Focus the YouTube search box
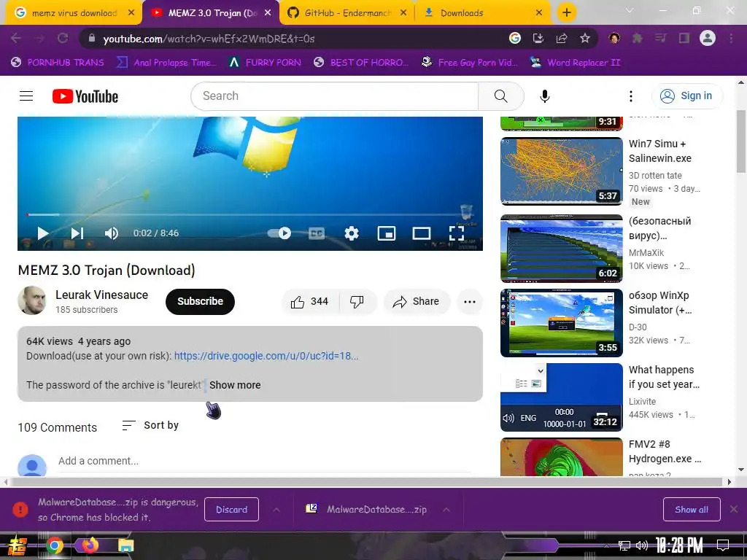This screenshot has width=747, height=560. 335,96
